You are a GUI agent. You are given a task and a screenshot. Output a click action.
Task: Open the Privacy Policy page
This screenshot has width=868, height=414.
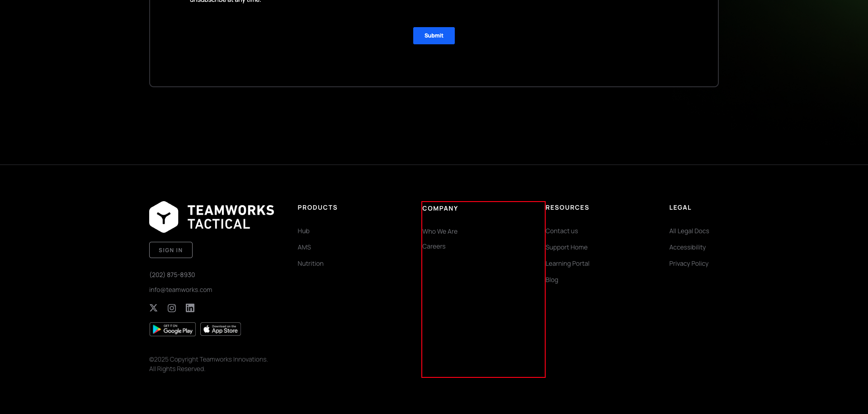(689, 263)
